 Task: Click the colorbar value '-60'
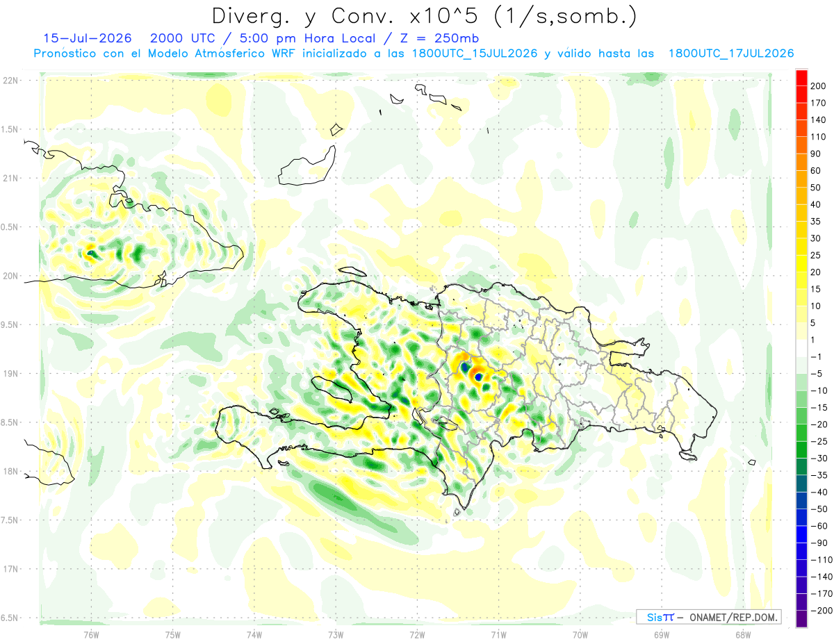coord(819,526)
